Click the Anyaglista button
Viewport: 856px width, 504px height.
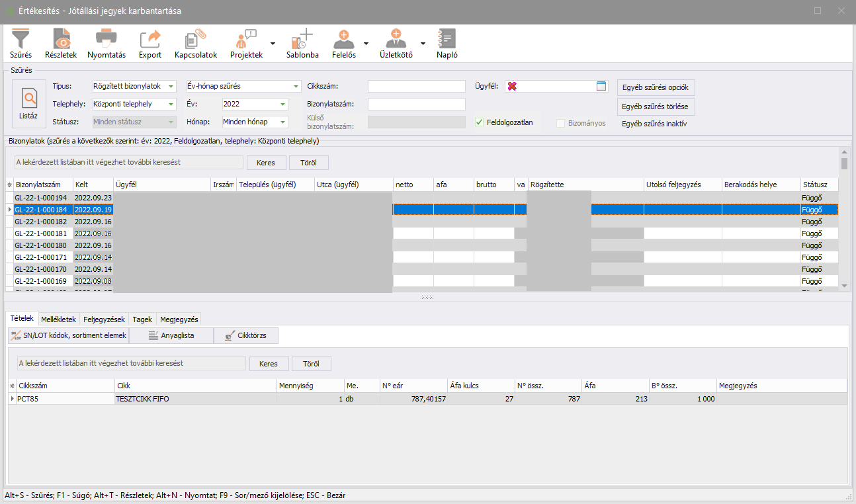point(171,335)
